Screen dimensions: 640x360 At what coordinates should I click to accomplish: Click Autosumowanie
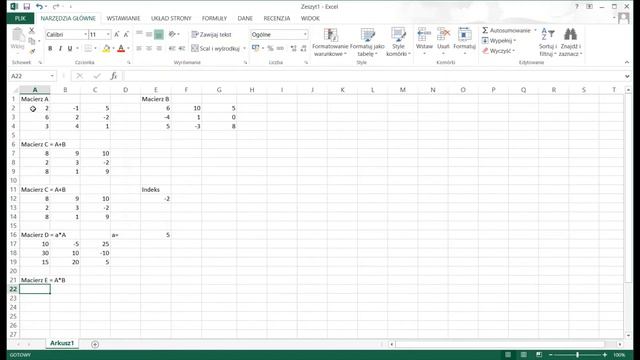coord(506,31)
